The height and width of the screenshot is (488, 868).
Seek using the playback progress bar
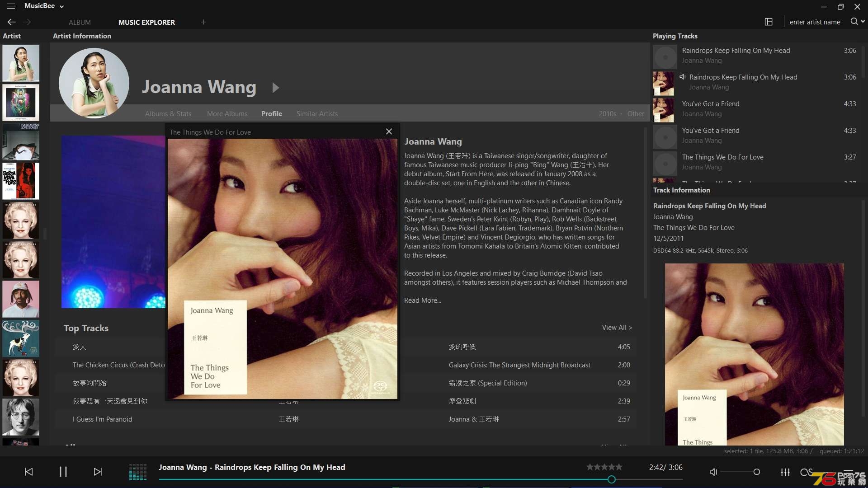pos(420,479)
